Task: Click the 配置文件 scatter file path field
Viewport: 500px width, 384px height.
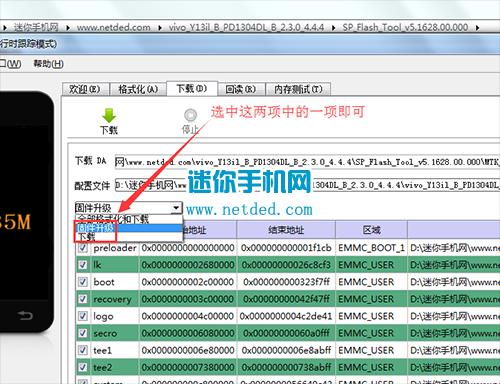Action: point(307,184)
